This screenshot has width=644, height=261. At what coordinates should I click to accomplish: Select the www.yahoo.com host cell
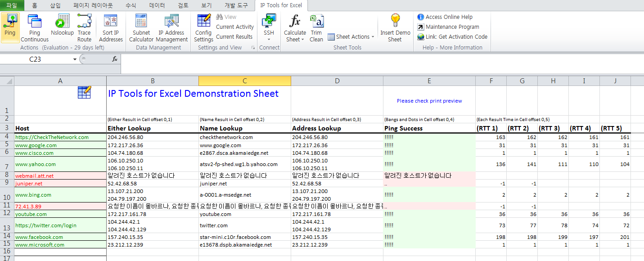click(60, 164)
